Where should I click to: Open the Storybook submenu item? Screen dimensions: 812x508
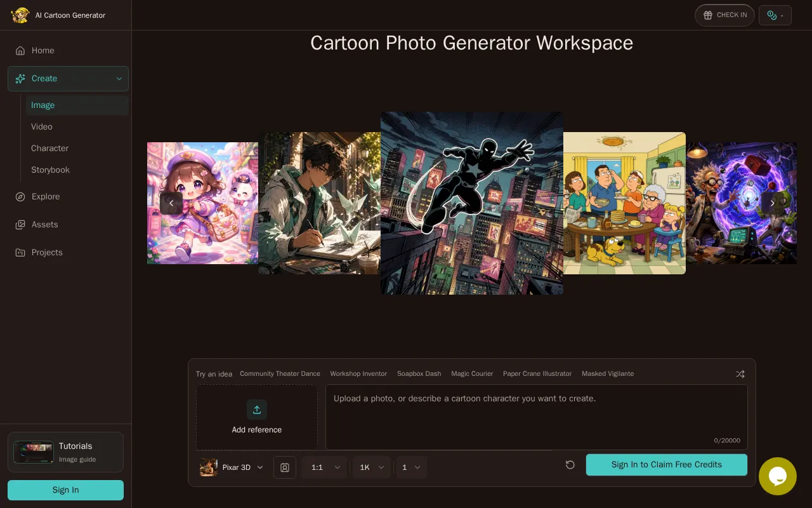coord(77,170)
